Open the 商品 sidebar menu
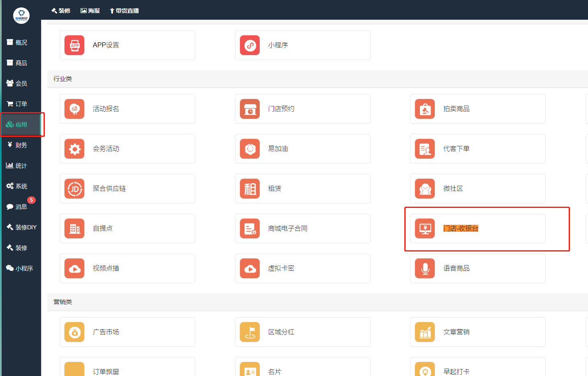Image resolution: width=588 pixels, height=376 pixels. pyautogui.click(x=21, y=63)
